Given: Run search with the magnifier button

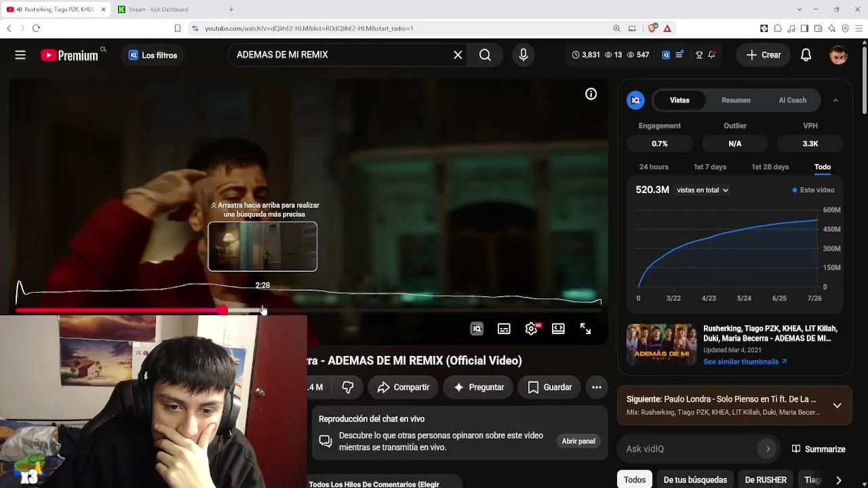Looking at the screenshot, I should point(485,55).
